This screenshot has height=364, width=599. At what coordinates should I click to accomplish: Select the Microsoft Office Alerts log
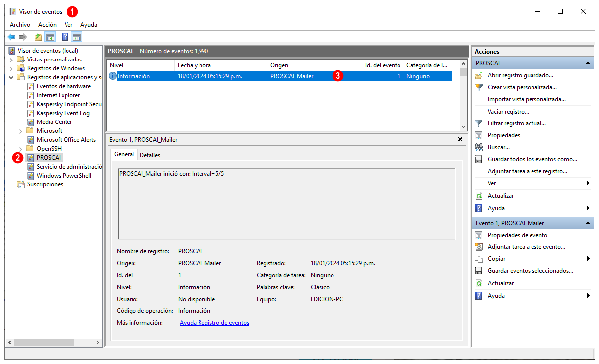pos(66,140)
